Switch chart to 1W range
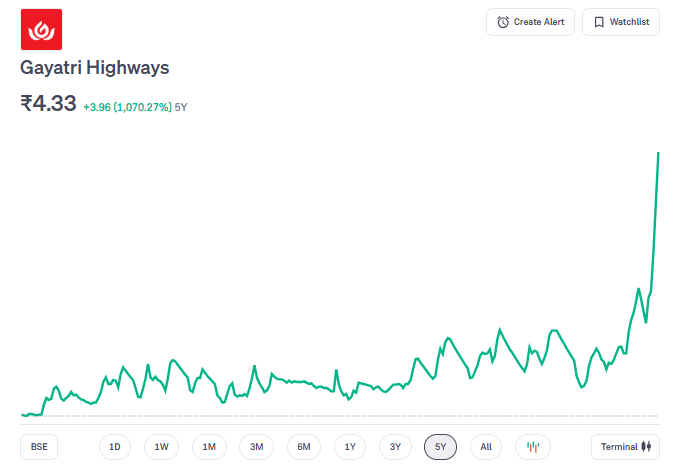The height and width of the screenshot is (471, 683). click(162, 447)
